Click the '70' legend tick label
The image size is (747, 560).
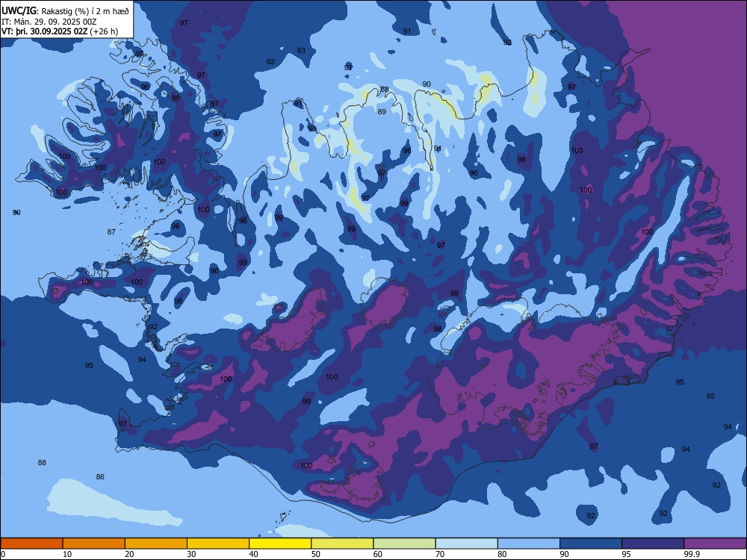pyautogui.click(x=440, y=554)
